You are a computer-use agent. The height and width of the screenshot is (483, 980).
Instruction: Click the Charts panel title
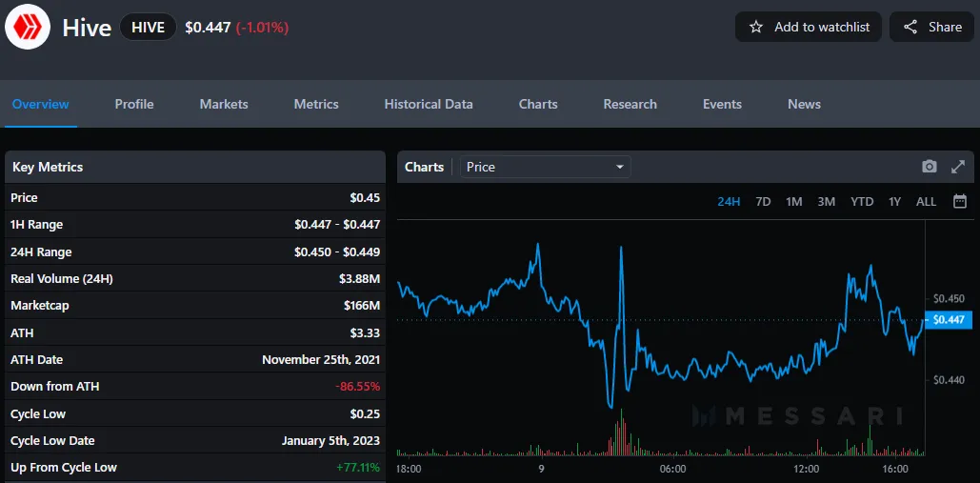point(425,167)
